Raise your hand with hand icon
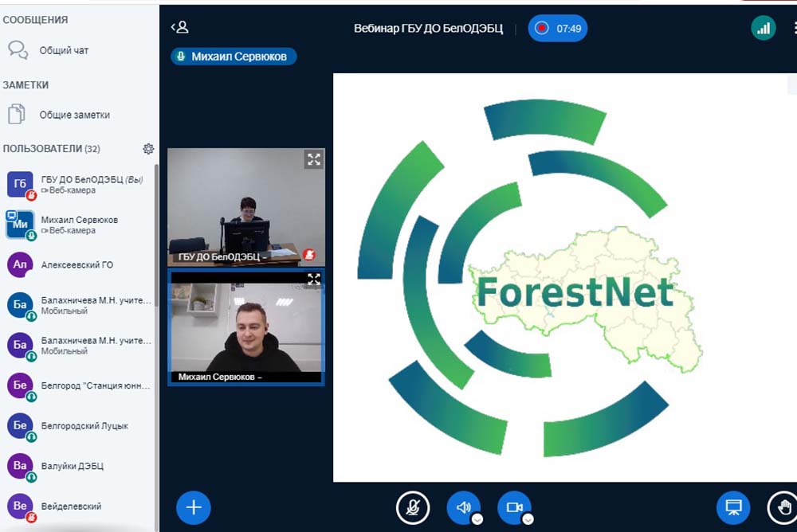The width and height of the screenshot is (797, 532). tap(783, 507)
